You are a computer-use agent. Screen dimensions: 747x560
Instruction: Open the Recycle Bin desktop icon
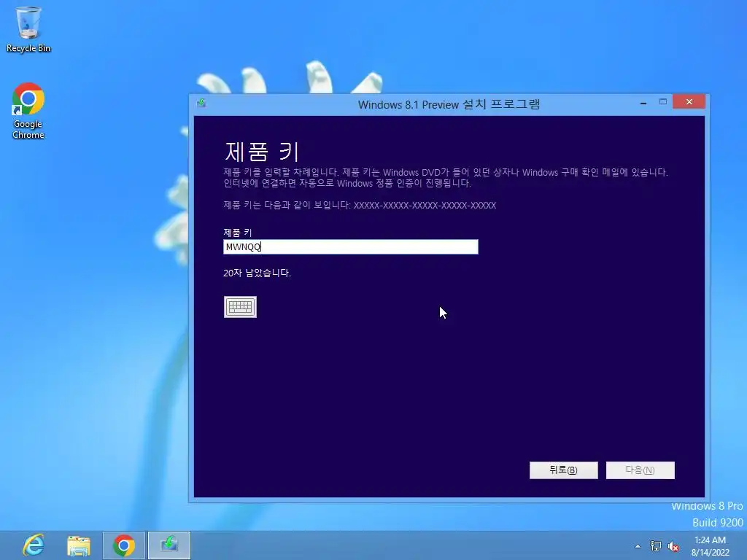coord(28,29)
